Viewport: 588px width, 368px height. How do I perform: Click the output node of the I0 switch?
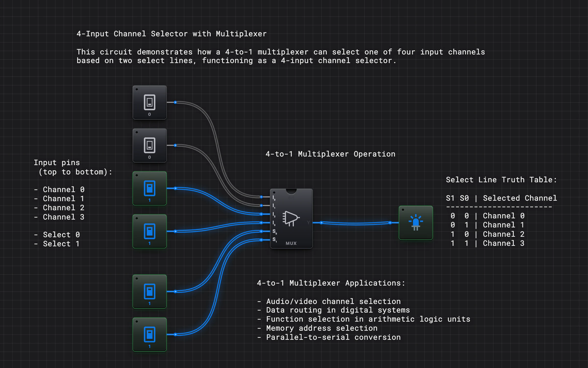pyautogui.click(x=175, y=102)
